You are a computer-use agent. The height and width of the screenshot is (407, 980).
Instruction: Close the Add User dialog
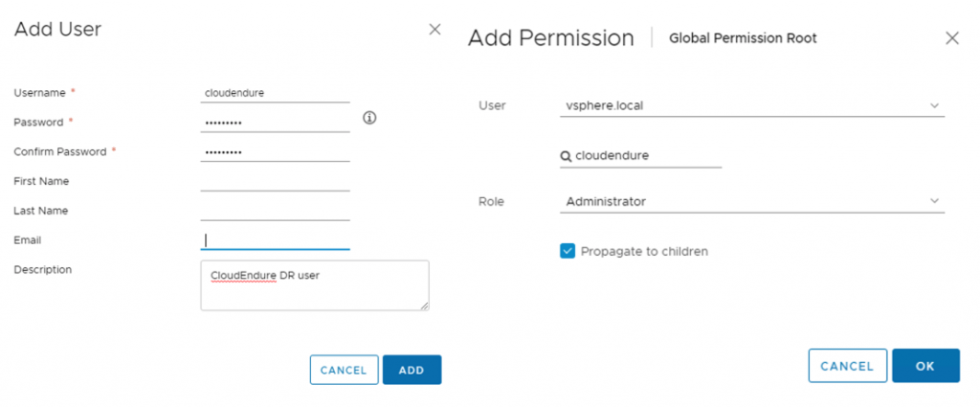[x=434, y=30]
